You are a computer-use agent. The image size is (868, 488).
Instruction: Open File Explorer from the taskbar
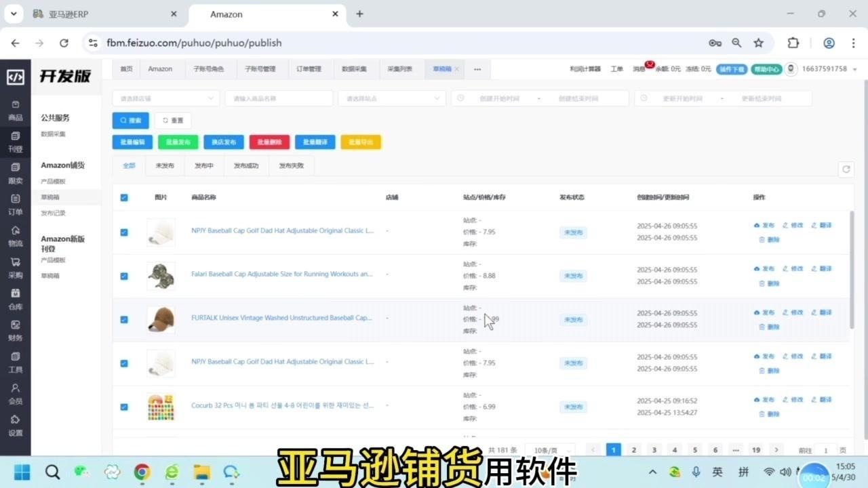201,472
